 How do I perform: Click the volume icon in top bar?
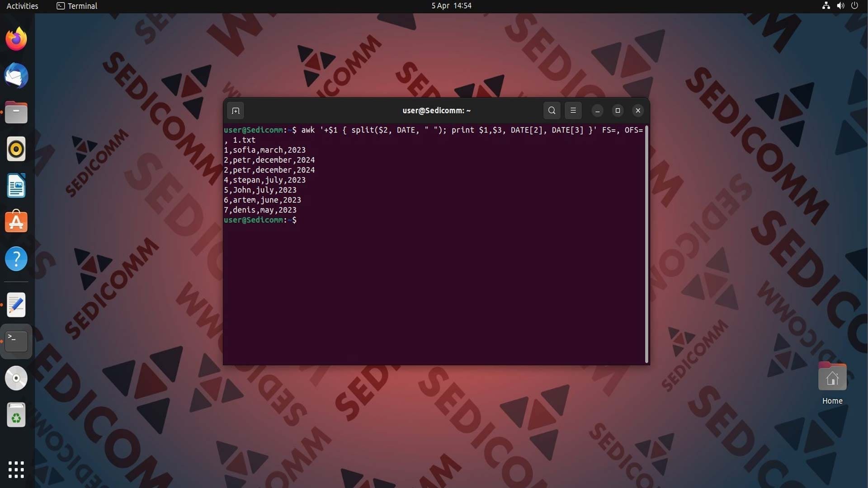840,6
